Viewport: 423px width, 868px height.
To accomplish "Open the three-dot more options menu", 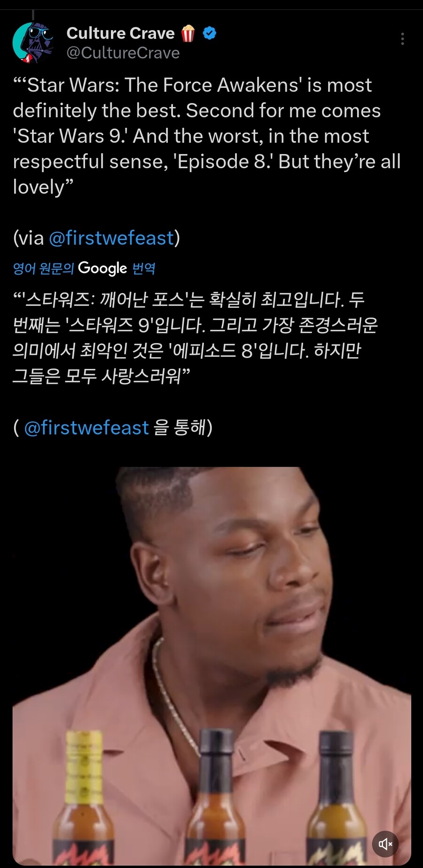I will point(402,39).
